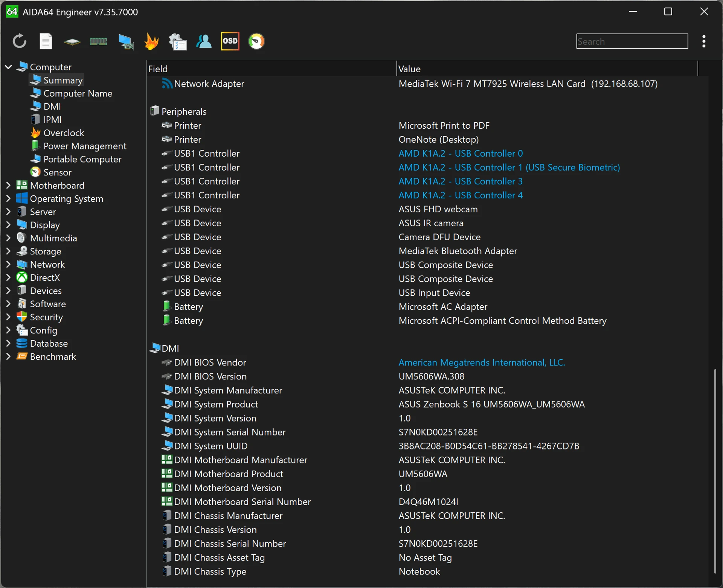Click into the Search field

coord(632,41)
